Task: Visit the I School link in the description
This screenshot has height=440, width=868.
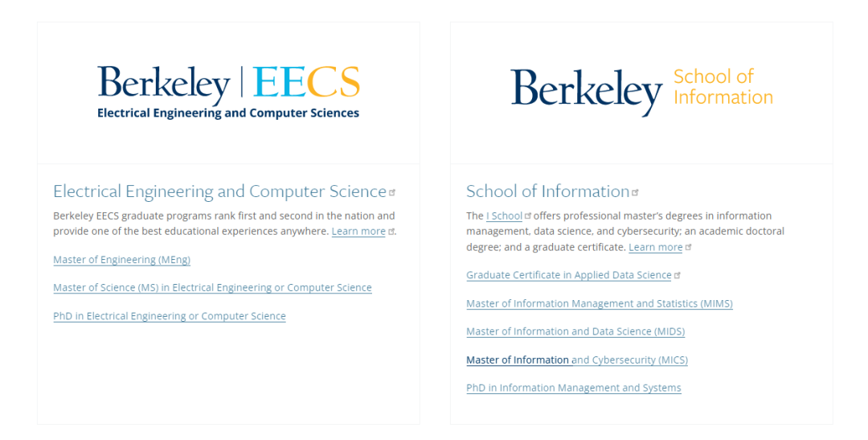Action: [x=504, y=216]
